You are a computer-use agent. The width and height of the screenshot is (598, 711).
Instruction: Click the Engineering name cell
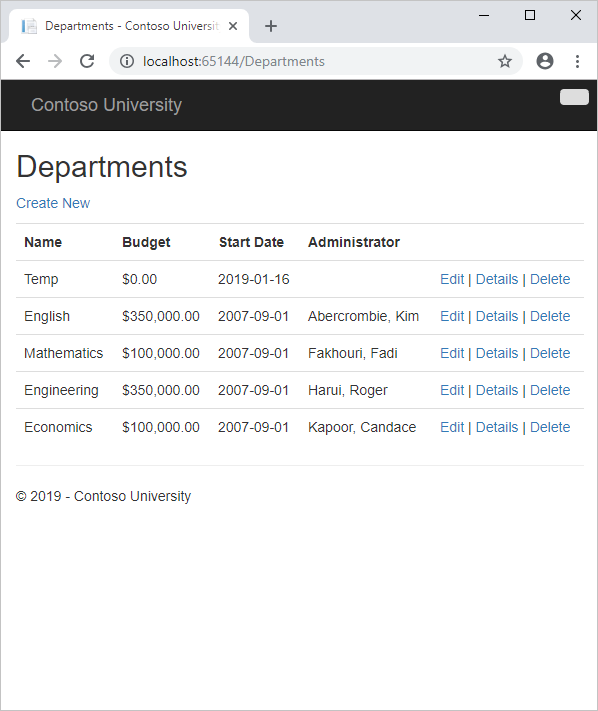pyautogui.click(x=61, y=390)
